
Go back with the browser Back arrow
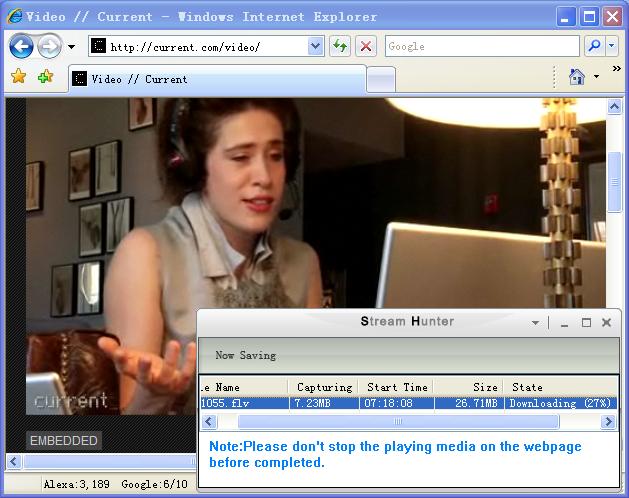21,47
